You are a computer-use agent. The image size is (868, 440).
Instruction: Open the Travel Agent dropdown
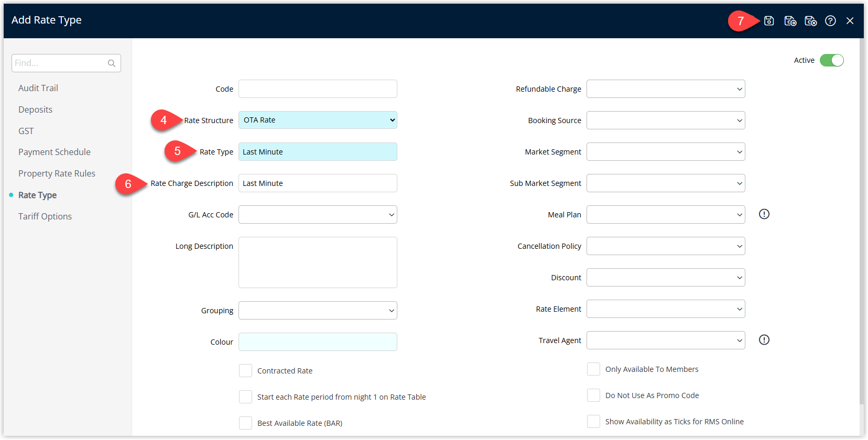666,340
